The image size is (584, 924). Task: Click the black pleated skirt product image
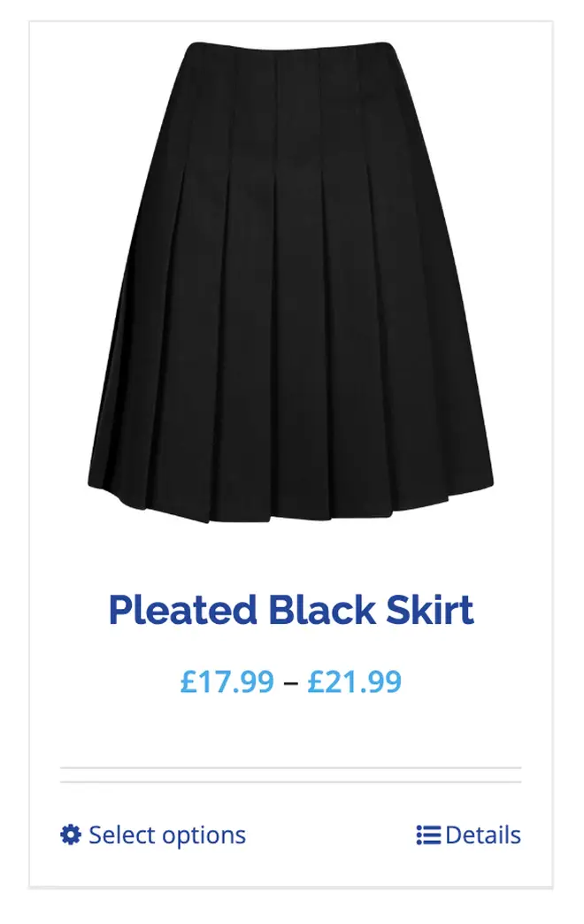[290, 281]
